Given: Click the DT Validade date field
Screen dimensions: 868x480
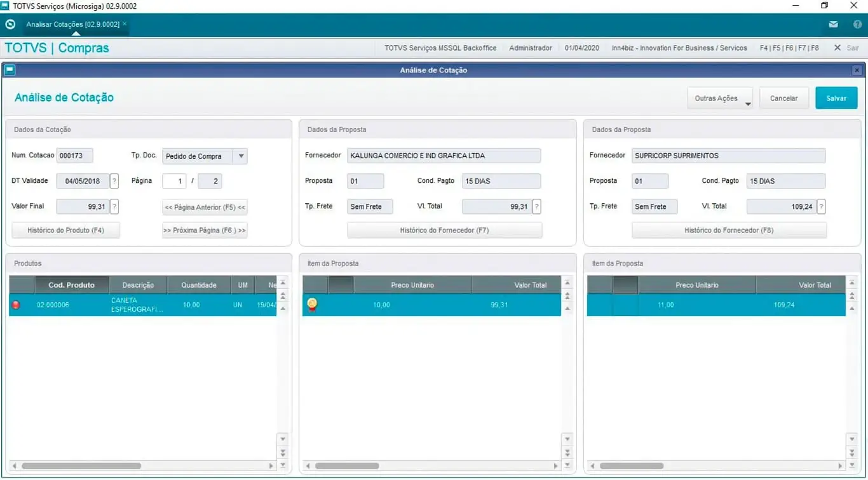Looking at the screenshot, I should [83, 181].
